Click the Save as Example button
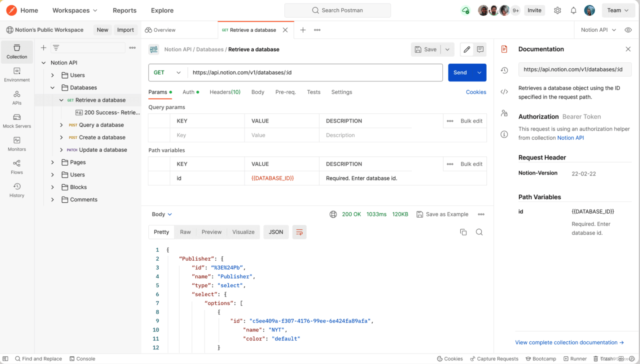The height and width of the screenshot is (364, 640). (443, 214)
